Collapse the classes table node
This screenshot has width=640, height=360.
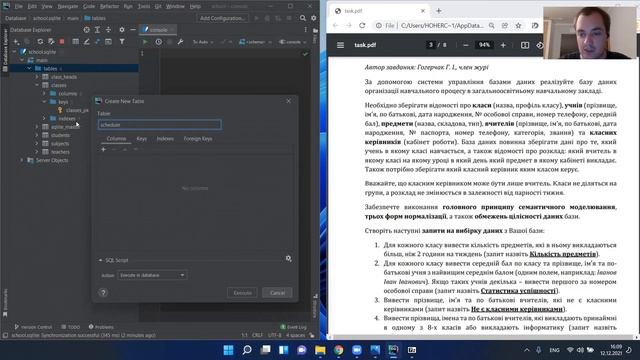point(37,85)
